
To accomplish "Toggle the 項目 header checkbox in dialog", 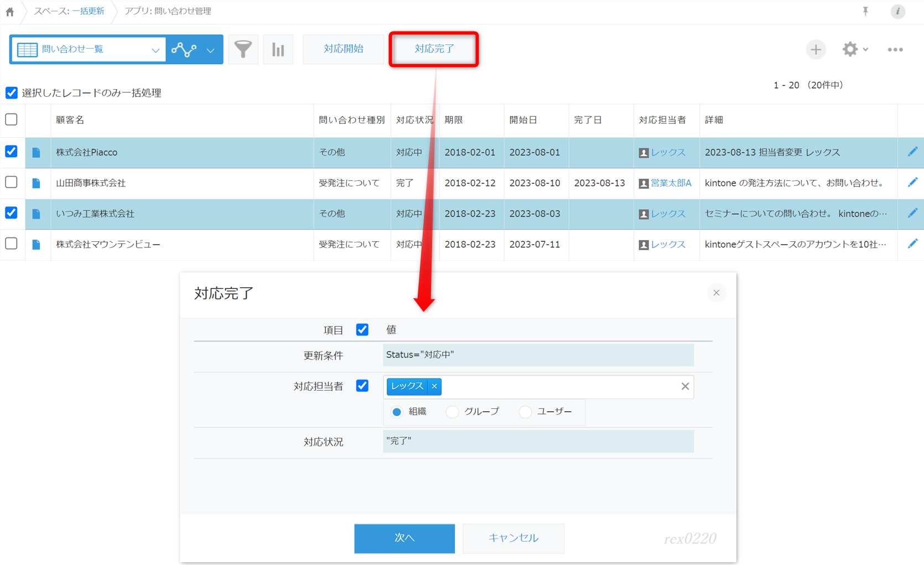I will click(x=362, y=329).
